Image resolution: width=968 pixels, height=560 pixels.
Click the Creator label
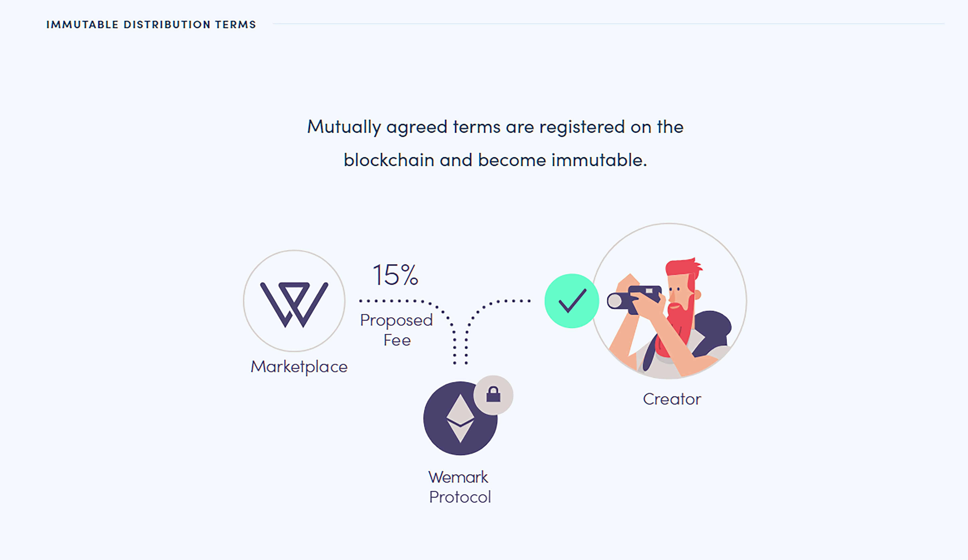click(672, 399)
